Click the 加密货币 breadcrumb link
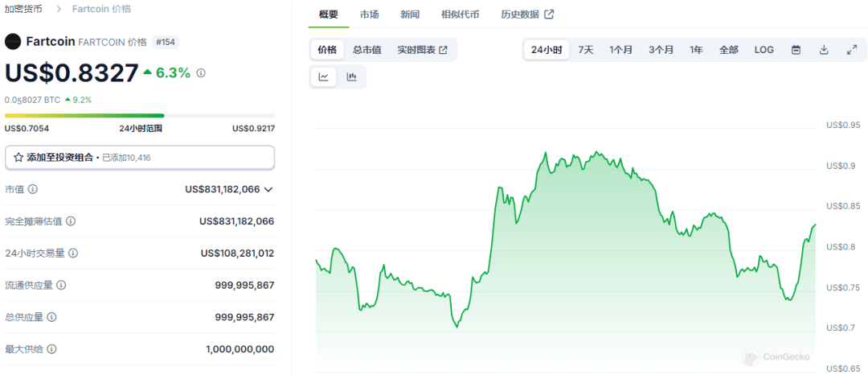This screenshot has height=375, width=868. [x=24, y=9]
